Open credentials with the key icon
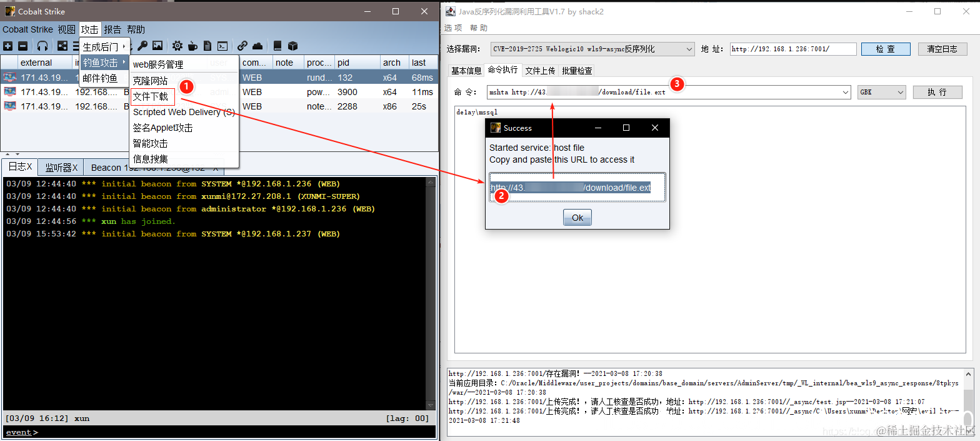The width and height of the screenshot is (980, 441). pyautogui.click(x=142, y=46)
